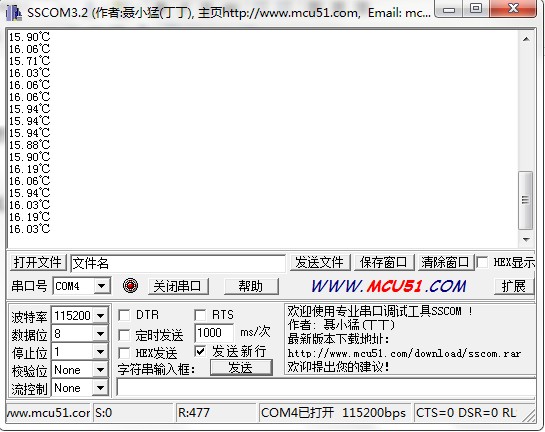Image resolution: width=545 pixels, height=432 pixels.
Task: Click the 欢迎使用专业串口调试工具SSCOM welcome text
Action: [x=380, y=311]
